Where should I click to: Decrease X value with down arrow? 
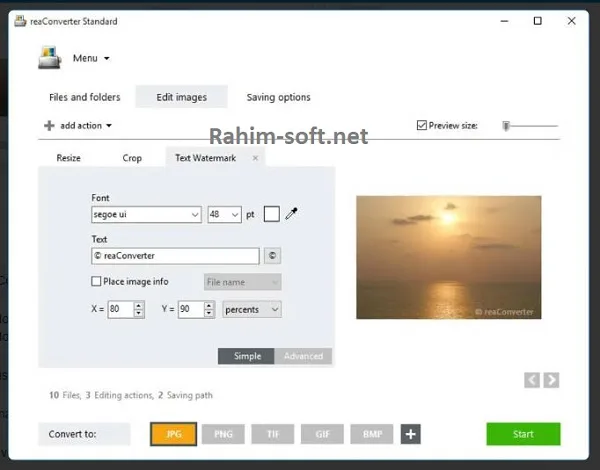[x=139, y=313]
